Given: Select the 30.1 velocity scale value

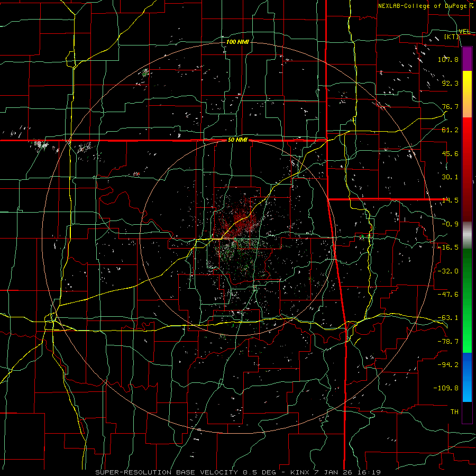Looking at the screenshot, I should click(x=450, y=177).
